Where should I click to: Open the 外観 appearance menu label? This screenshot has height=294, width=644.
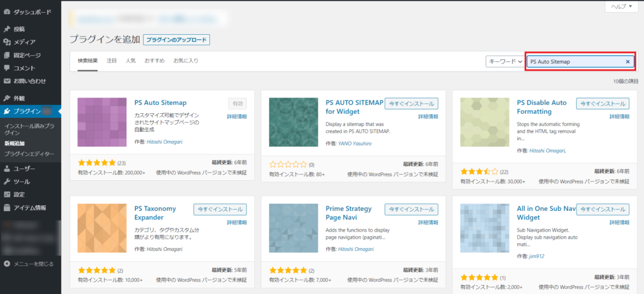click(x=19, y=98)
